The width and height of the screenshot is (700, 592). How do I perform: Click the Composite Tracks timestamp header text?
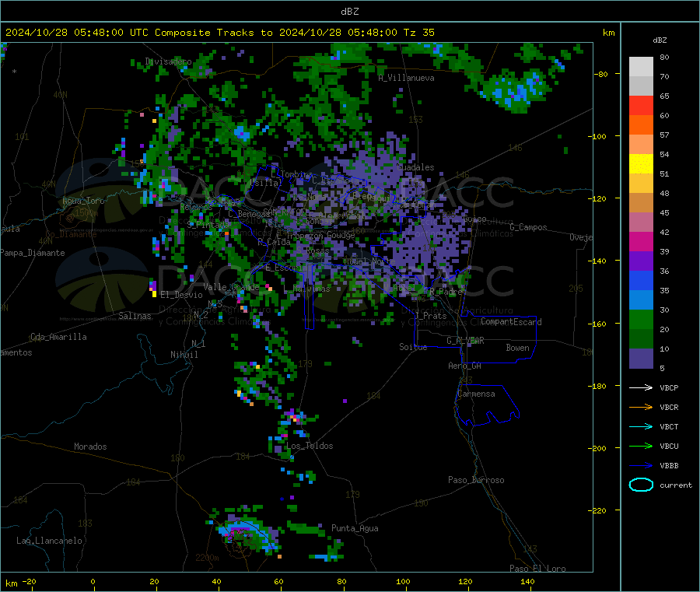[219, 33]
